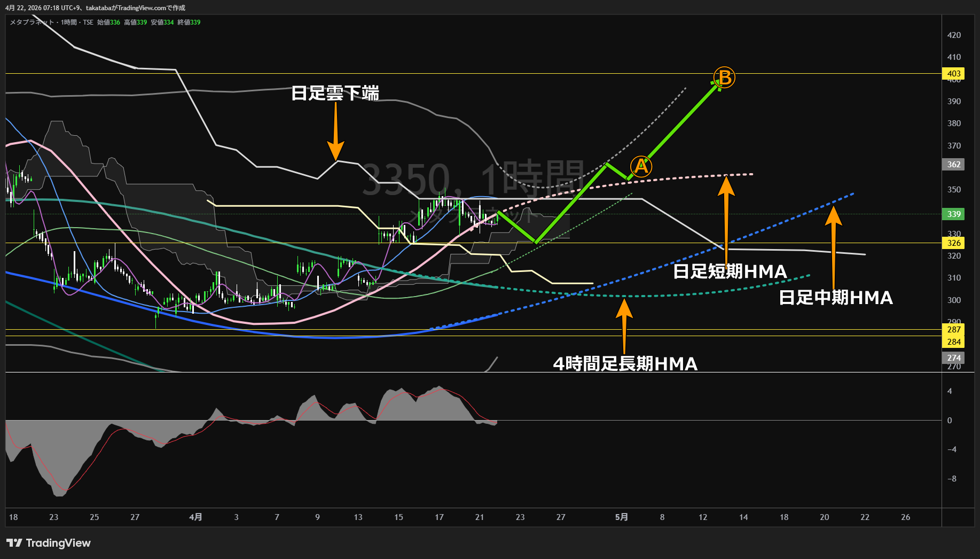Click the orange circled A marker

coord(641,166)
